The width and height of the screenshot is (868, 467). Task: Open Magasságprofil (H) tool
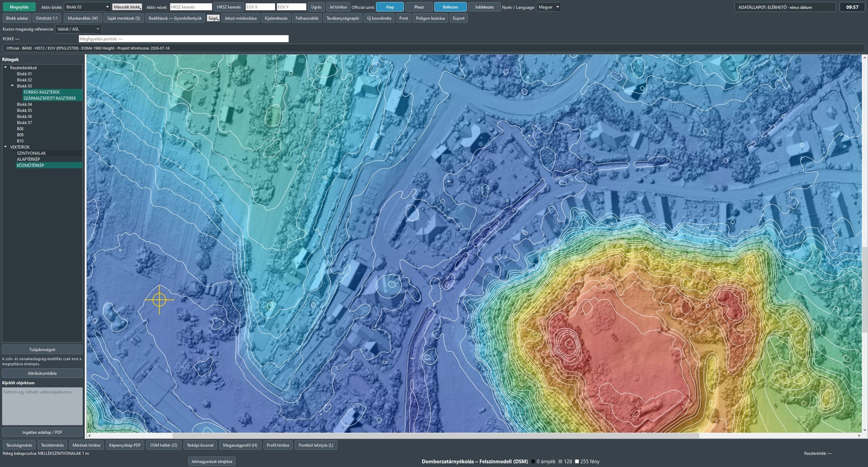click(240, 445)
